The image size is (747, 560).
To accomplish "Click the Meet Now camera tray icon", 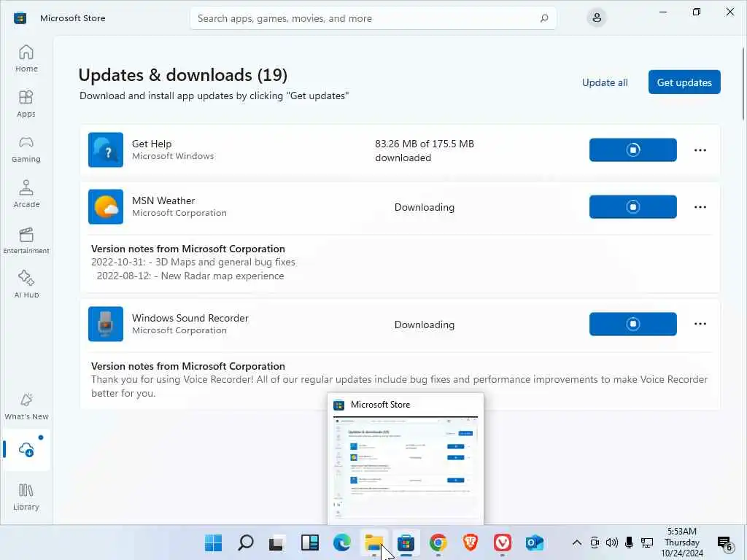I will (595, 542).
